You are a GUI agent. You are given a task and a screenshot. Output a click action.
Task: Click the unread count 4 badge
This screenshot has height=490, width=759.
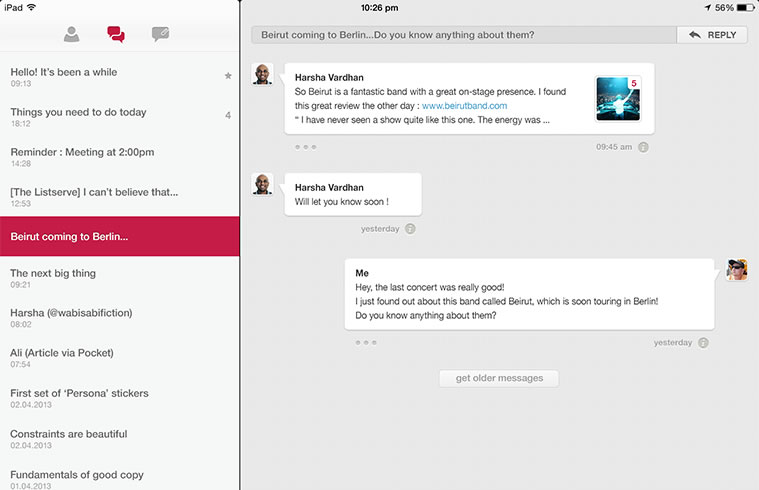click(x=228, y=115)
